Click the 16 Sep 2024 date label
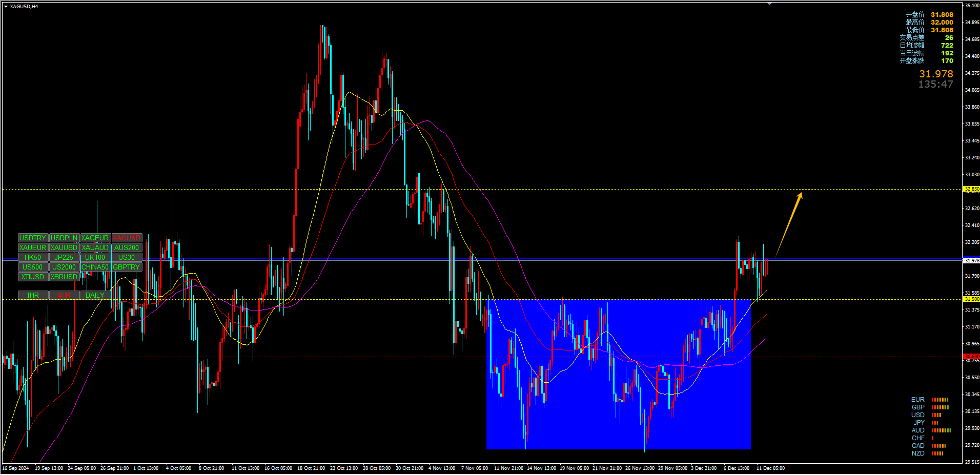The image size is (980, 475). point(15,468)
